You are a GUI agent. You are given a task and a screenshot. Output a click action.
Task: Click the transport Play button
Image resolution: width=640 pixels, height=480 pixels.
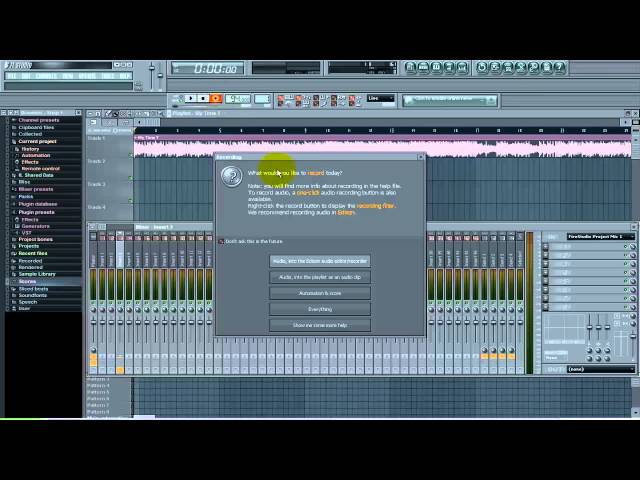191,98
